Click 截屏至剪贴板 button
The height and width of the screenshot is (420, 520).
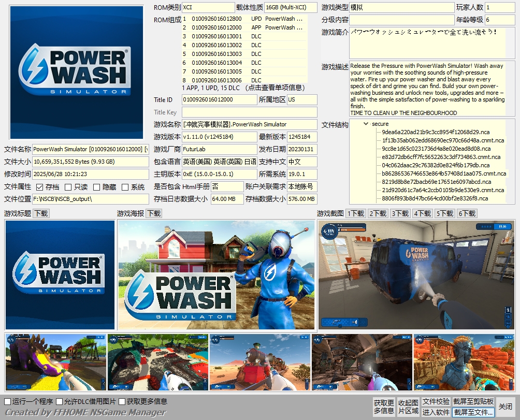pos(473,401)
